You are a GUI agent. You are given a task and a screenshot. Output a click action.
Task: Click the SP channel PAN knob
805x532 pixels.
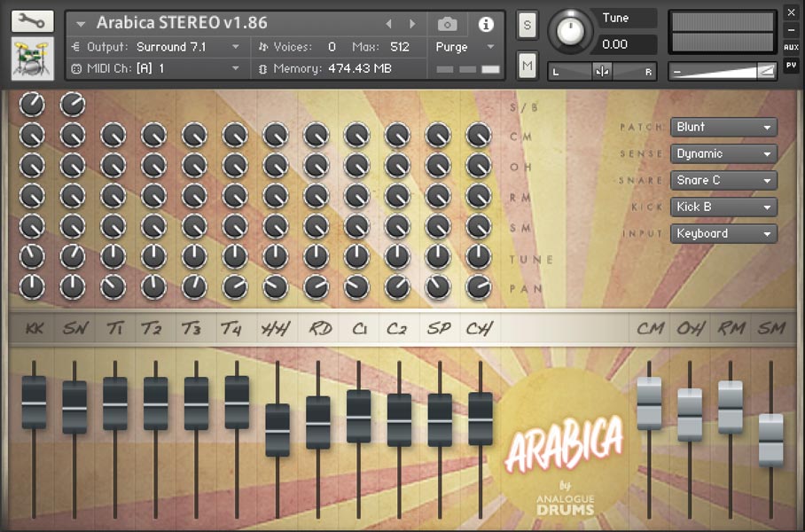[x=438, y=286]
